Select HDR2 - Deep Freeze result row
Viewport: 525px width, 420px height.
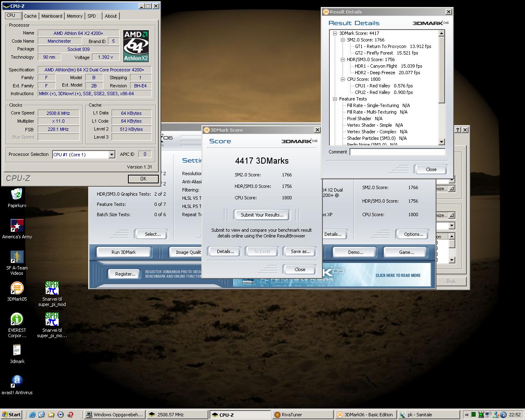click(387, 73)
